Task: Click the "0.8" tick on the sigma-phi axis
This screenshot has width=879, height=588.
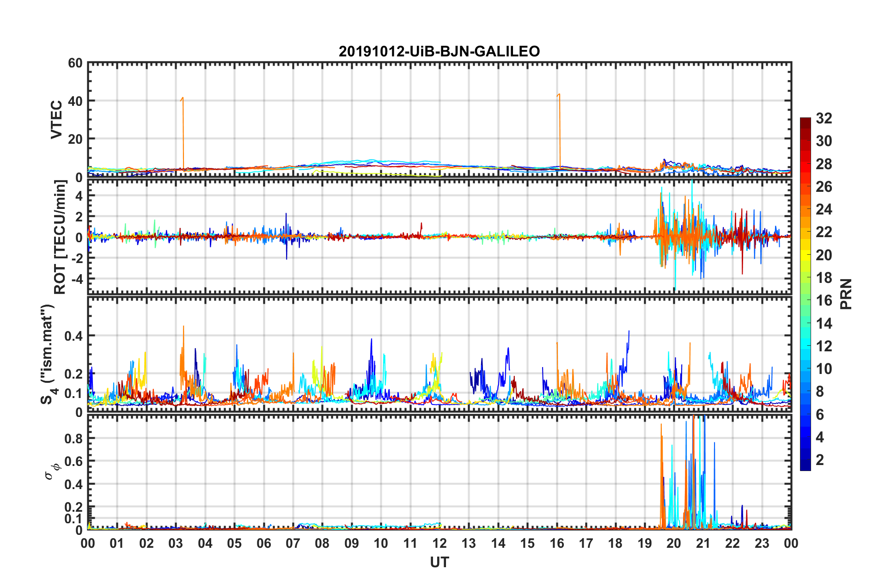Action: [73, 438]
